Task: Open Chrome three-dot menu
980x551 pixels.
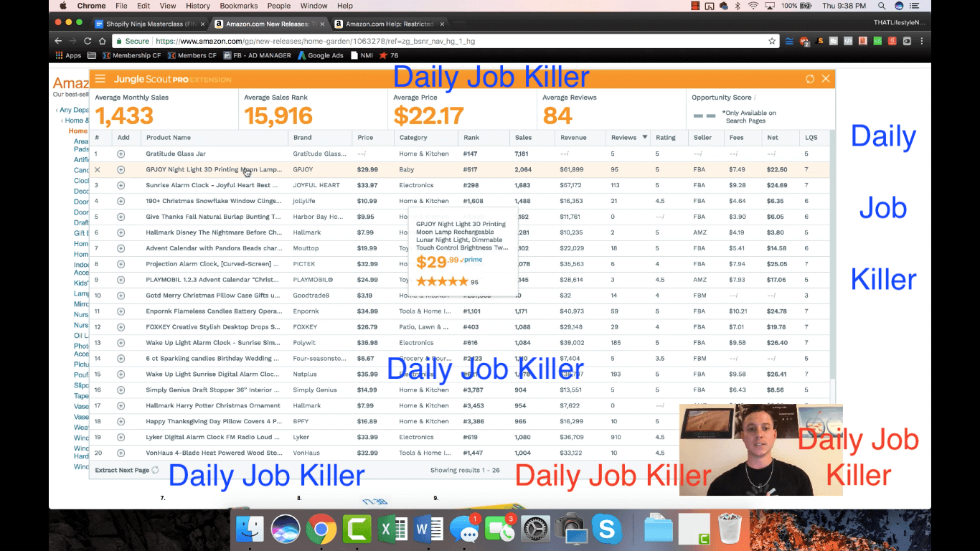Action: (922, 41)
